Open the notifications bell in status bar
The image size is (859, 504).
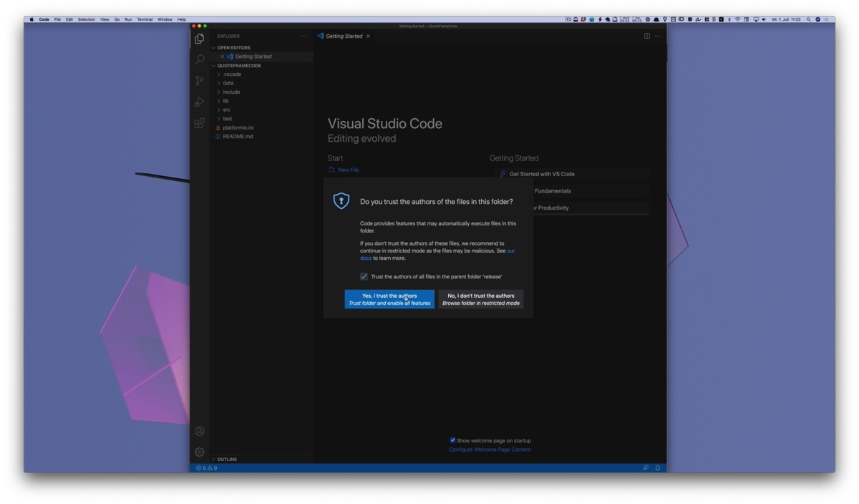coord(658,468)
